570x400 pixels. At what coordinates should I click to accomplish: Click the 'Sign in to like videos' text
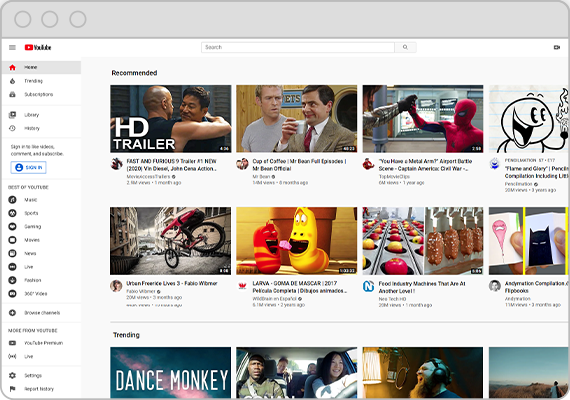[x=37, y=150]
